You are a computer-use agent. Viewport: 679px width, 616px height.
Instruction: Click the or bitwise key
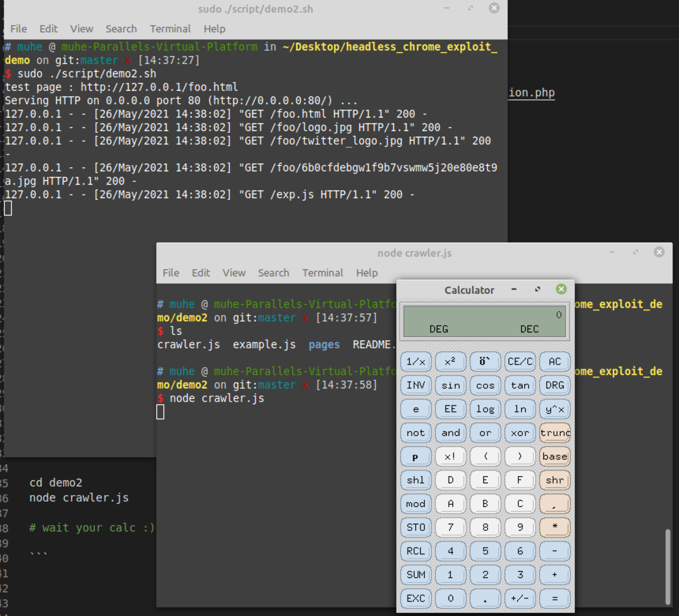tap(485, 433)
